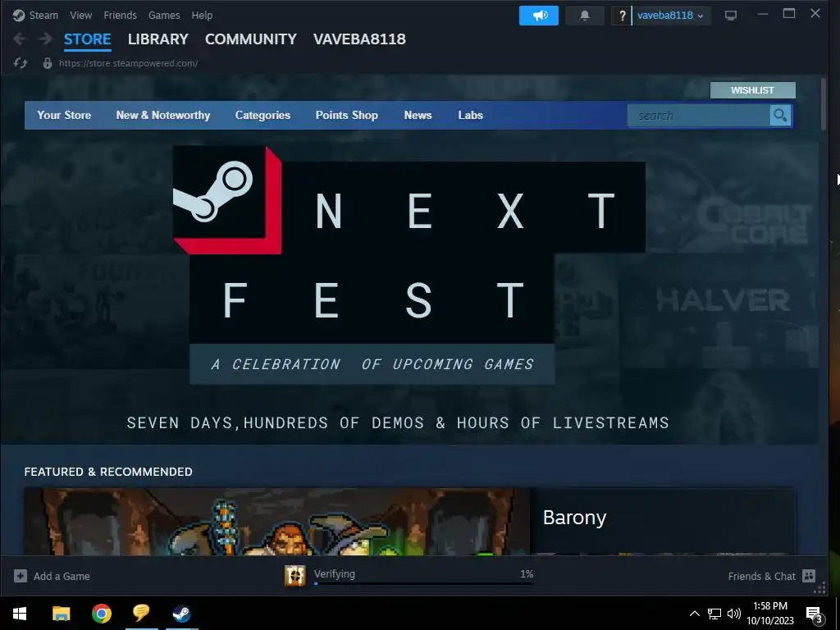This screenshot has height=630, width=840.
Task: Click the Verifying progress bar
Action: [x=424, y=583]
